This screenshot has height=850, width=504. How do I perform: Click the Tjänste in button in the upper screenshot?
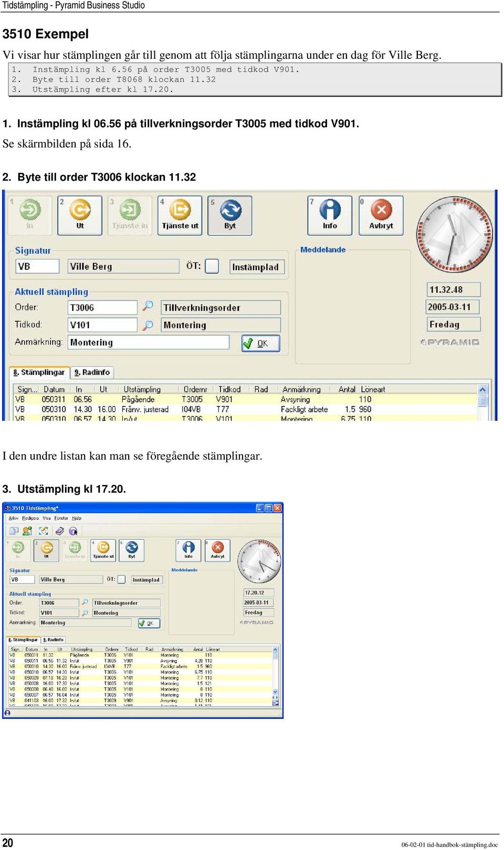[130, 215]
